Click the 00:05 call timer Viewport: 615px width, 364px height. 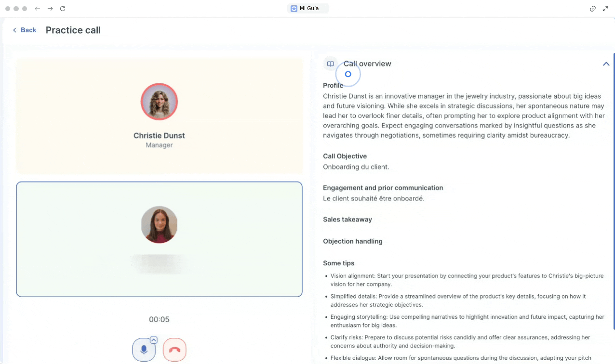tap(159, 319)
